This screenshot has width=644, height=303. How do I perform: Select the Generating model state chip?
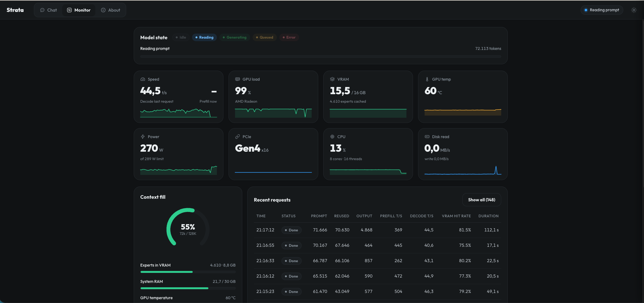235,37
